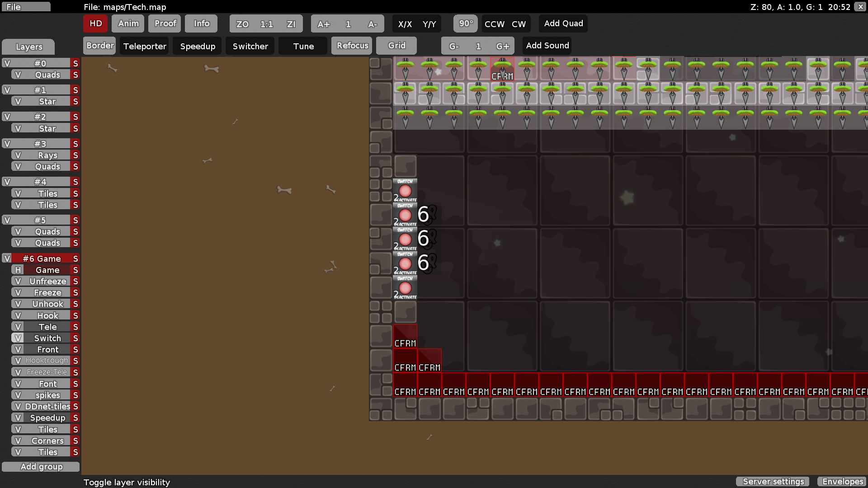Toggle HD high detail mode
This screenshot has width=868, height=488.
click(95, 23)
